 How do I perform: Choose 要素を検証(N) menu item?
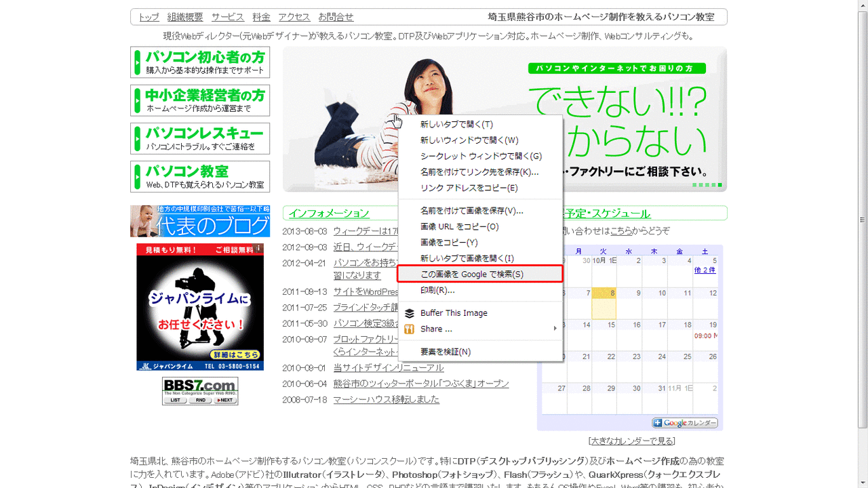(479, 352)
